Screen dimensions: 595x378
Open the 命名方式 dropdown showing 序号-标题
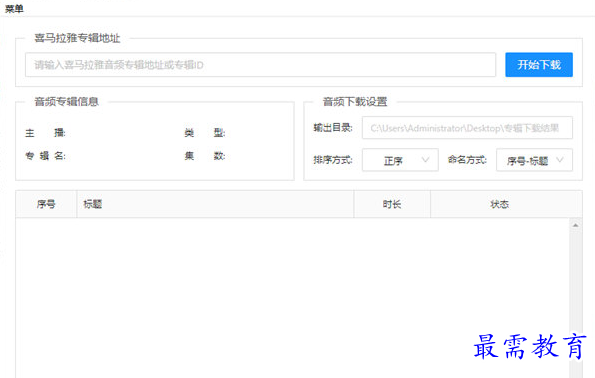[534, 160]
